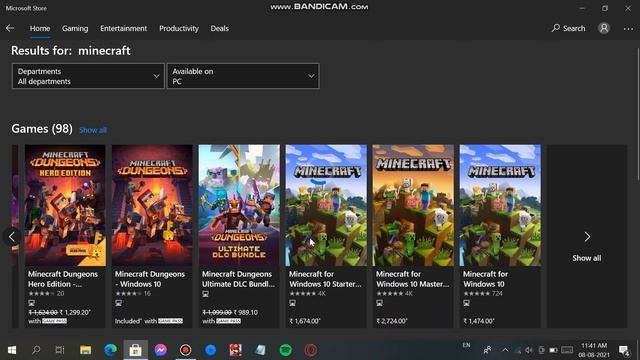640x360 pixels.
Task: Click the vertical scrollbar of results page
Action: pos(638,114)
